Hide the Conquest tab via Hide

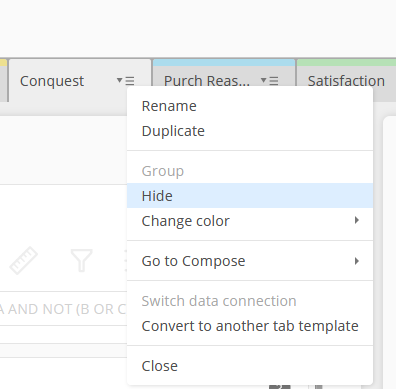pos(250,196)
